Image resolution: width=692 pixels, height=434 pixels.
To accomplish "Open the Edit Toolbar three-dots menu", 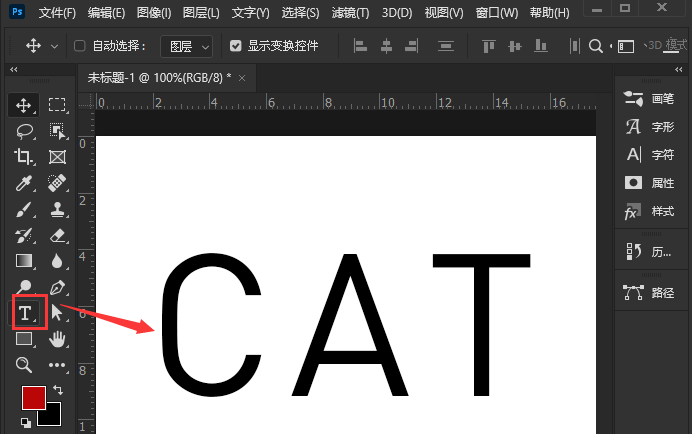I will [x=57, y=365].
